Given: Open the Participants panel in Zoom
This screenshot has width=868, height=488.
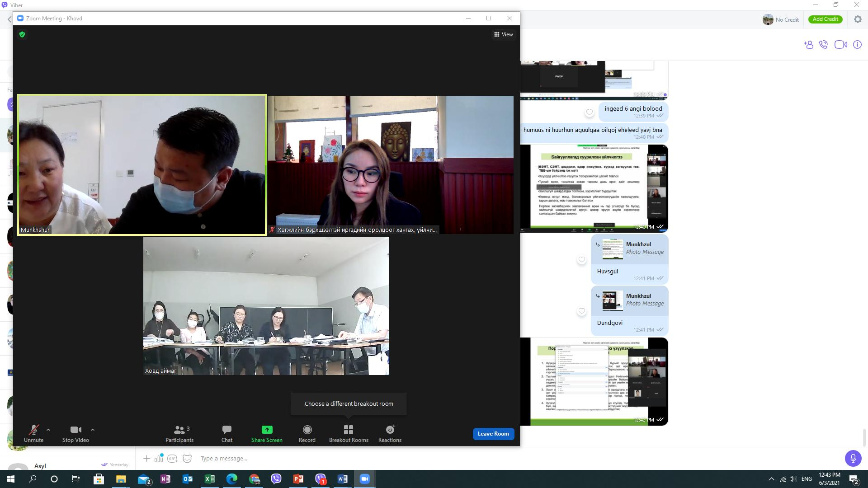Looking at the screenshot, I should click(x=179, y=433).
